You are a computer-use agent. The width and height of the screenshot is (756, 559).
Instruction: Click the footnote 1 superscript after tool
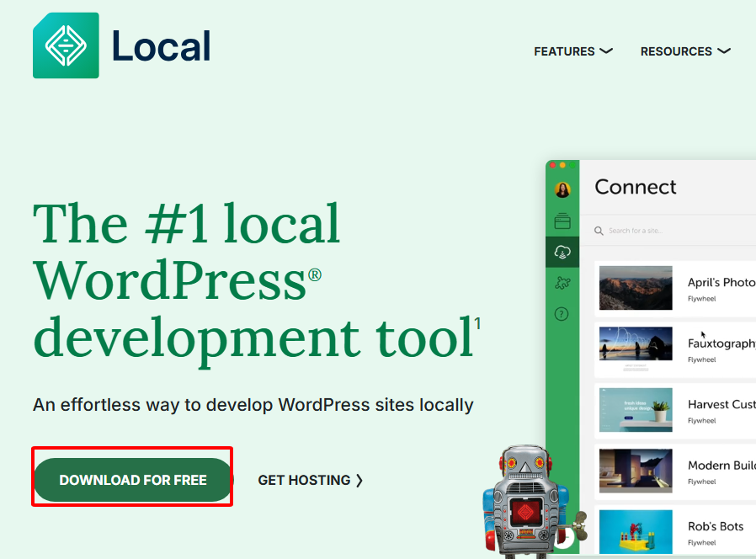coord(477,323)
